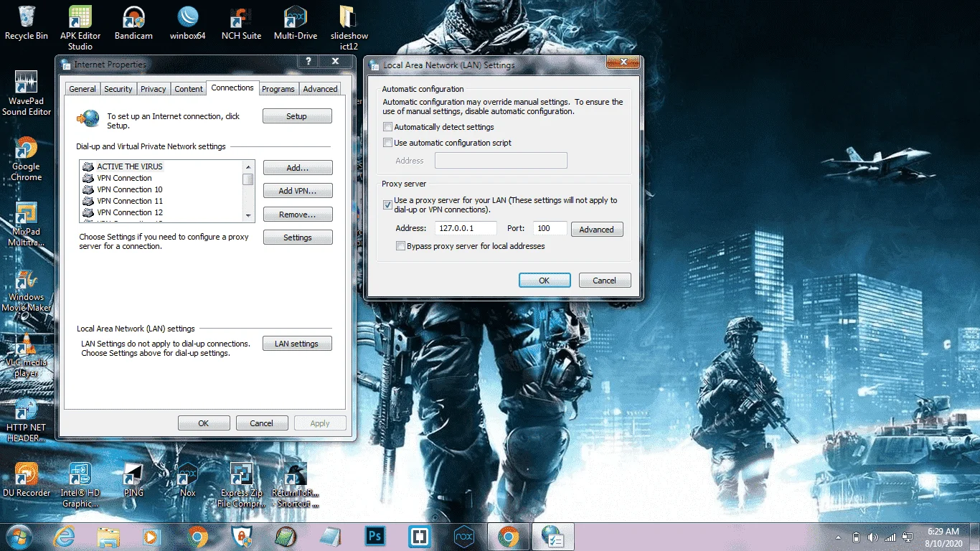Check Use automatic configuration script

tap(388, 143)
